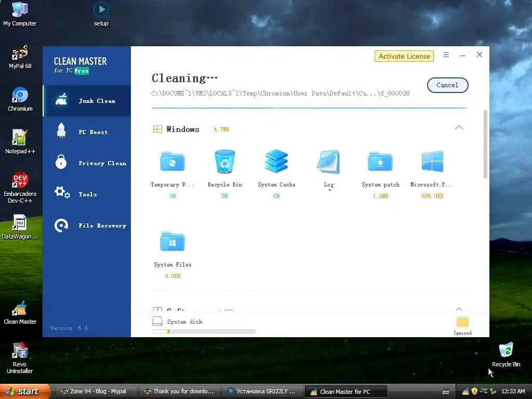Open the Tools section
The height and width of the screenshot is (399, 532).
[x=87, y=194]
